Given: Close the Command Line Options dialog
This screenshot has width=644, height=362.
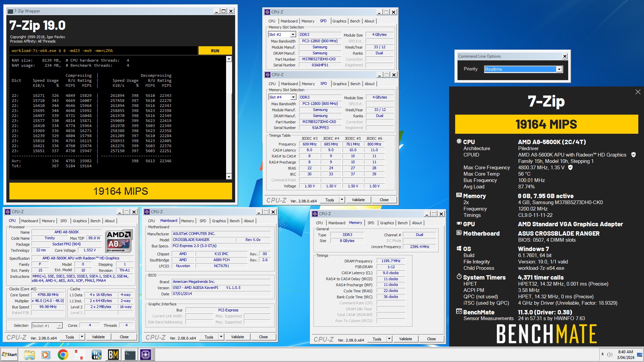Looking at the screenshot, I should point(565,56).
